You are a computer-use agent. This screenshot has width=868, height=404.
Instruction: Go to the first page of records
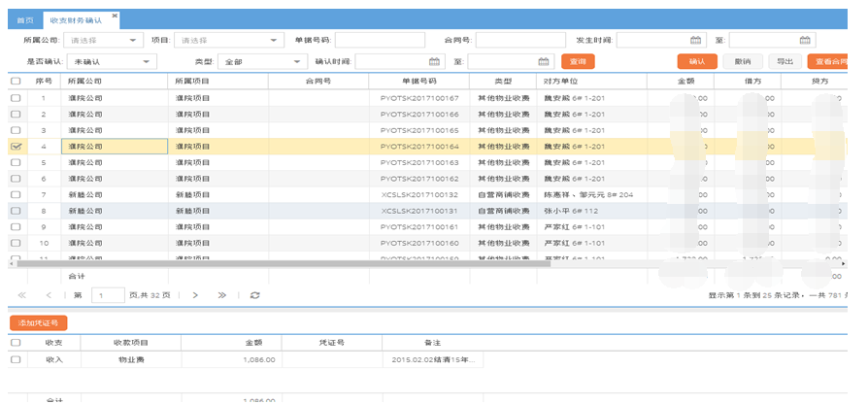22,295
